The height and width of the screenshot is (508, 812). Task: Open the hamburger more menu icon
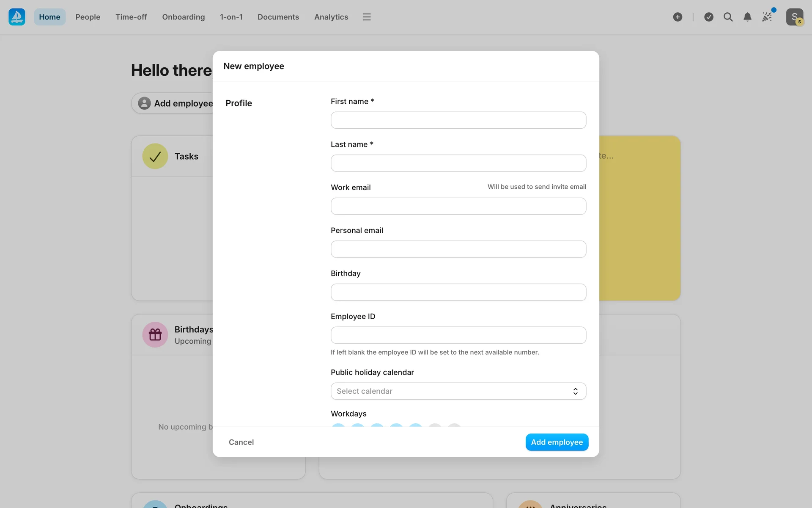pyautogui.click(x=367, y=17)
